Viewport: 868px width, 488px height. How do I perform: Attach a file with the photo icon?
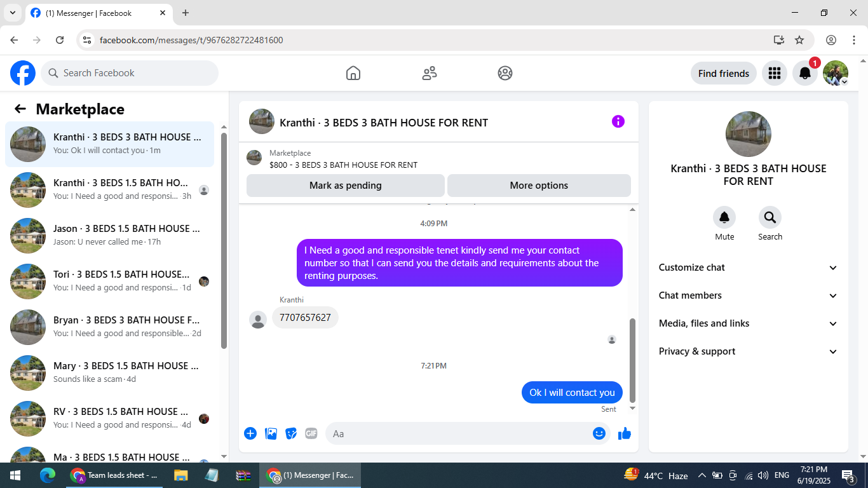tap(271, 433)
